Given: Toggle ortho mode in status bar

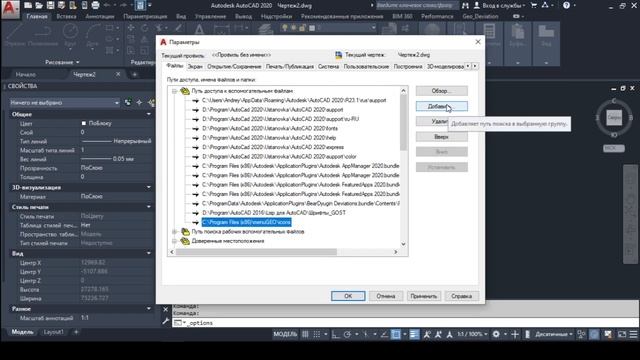Looking at the screenshot, I should click(336, 334).
